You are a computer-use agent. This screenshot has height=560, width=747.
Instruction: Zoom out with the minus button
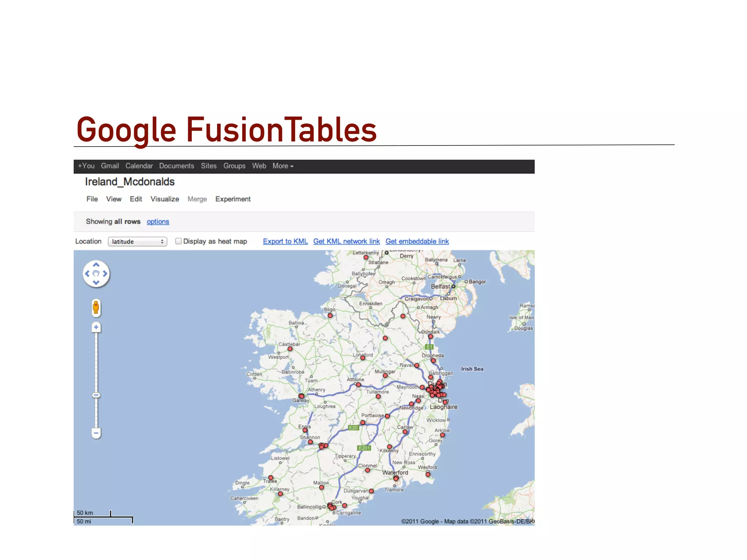96,433
